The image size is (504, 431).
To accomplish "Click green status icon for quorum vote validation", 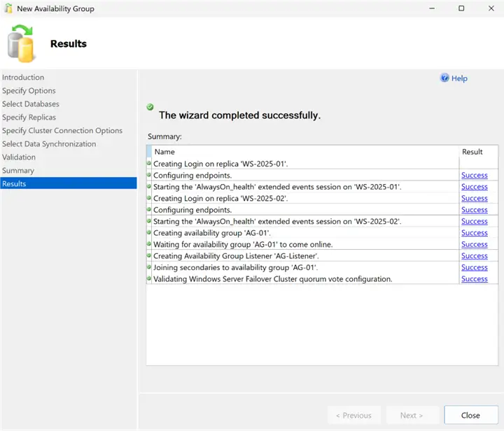I will click(x=149, y=278).
